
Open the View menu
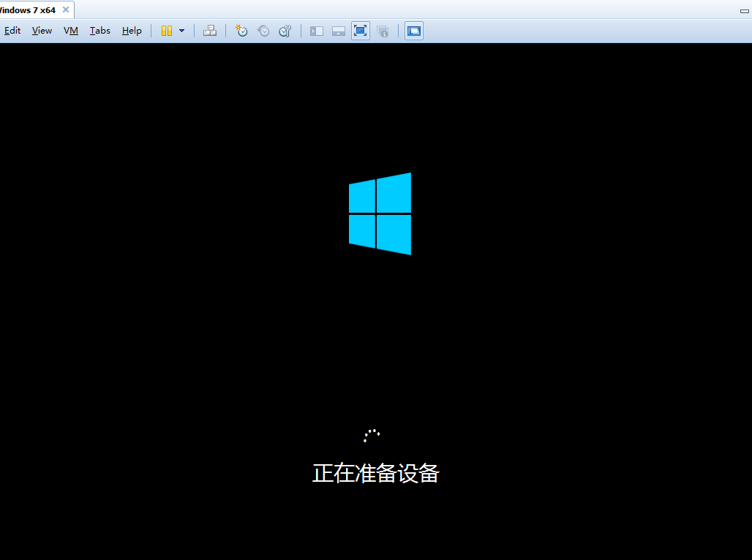(x=42, y=31)
